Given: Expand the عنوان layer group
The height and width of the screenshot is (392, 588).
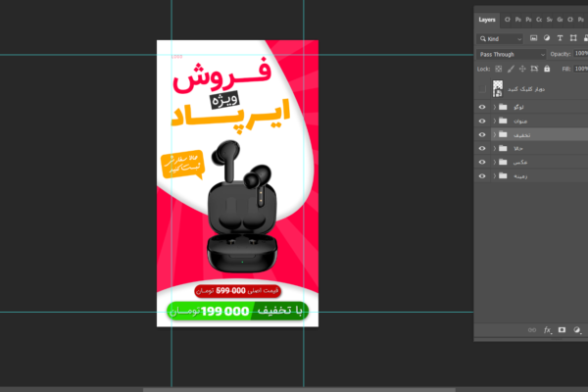Looking at the screenshot, I should click(x=492, y=121).
